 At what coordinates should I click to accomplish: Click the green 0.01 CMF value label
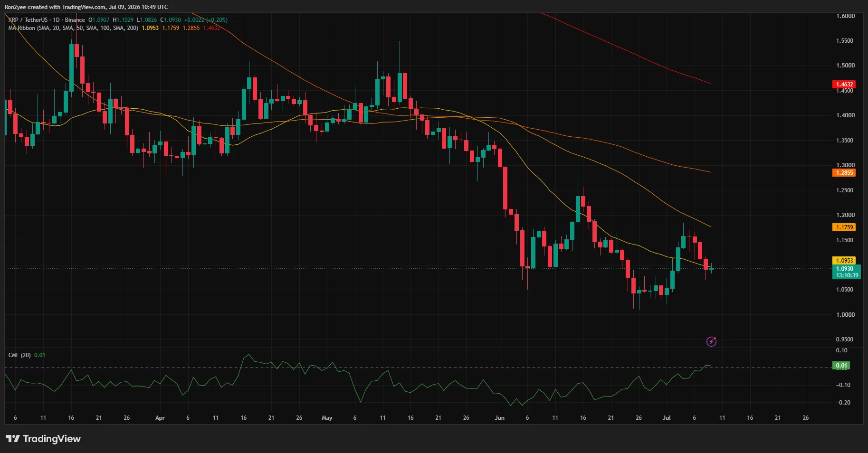point(841,366)
